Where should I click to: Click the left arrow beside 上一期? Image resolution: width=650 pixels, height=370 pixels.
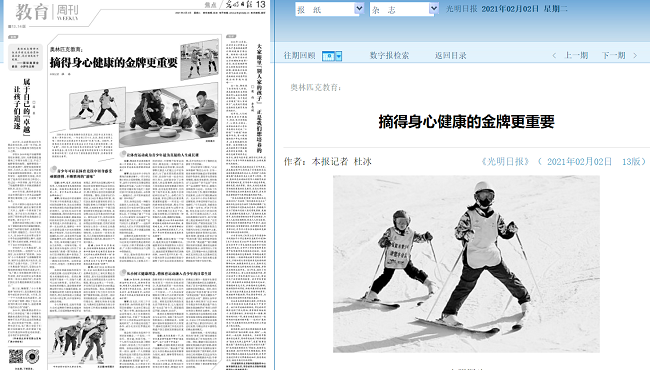(x=554, y=56)
